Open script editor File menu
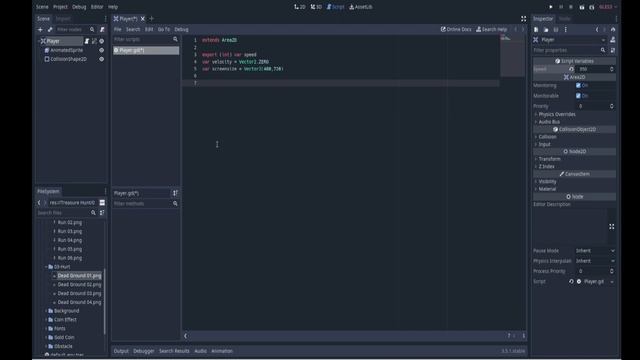640x360 pixels. pyautogui.click(x=118, y=29)
